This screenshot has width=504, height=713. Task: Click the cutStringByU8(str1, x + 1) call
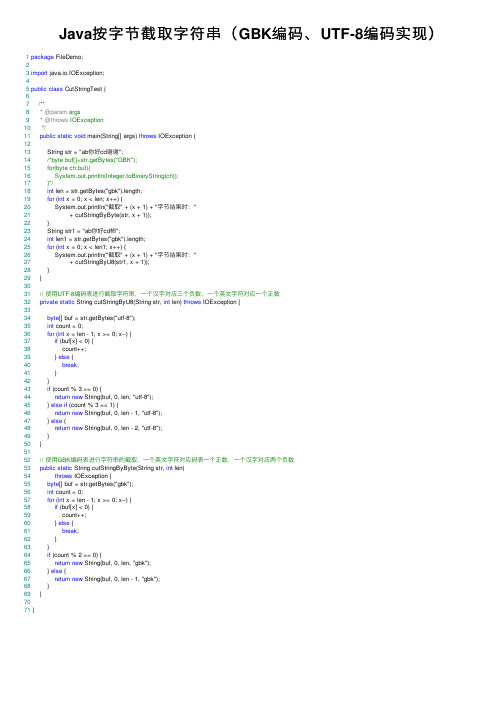pyautogui.click(x=110, y=262)
